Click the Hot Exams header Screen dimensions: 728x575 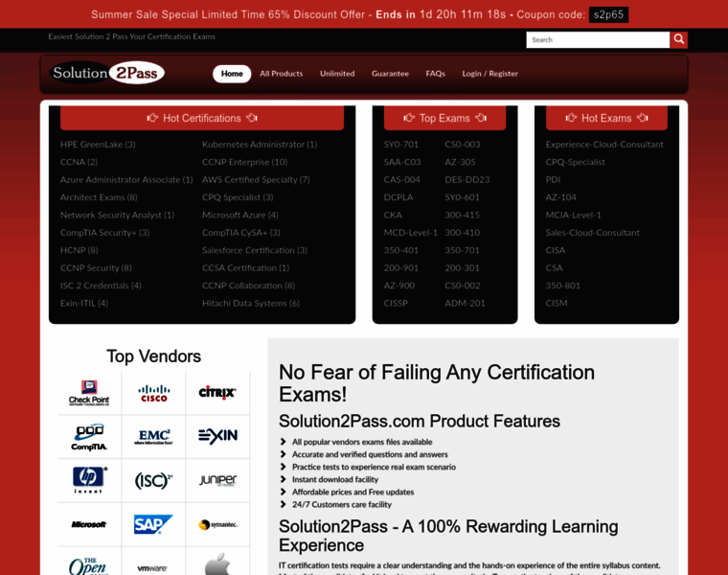pyautogui.click(x=606, y=118)
